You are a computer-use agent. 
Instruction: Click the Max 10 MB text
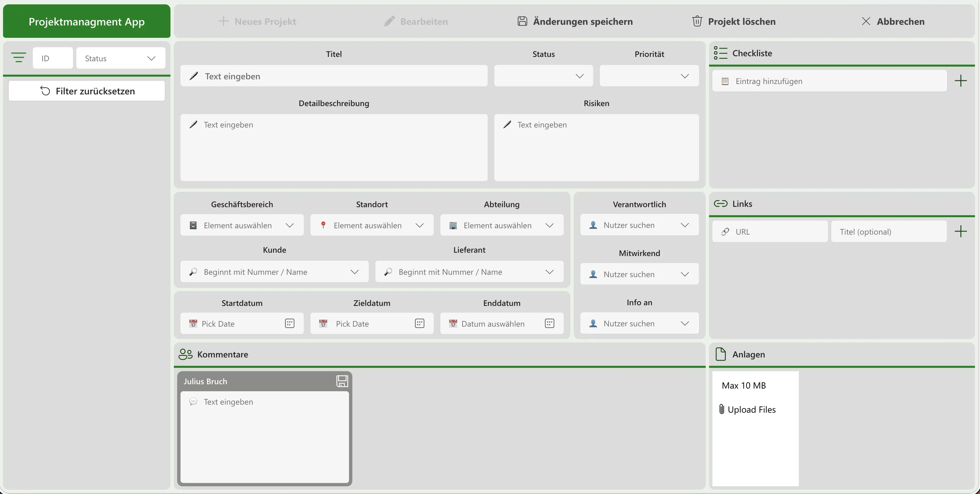tap(744, 385)
